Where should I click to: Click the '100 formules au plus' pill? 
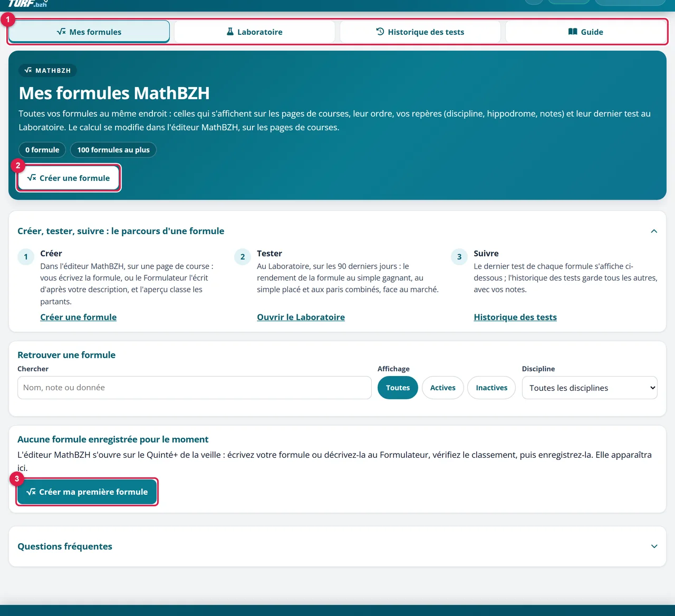pyautogui.click(x=113, y=150)
